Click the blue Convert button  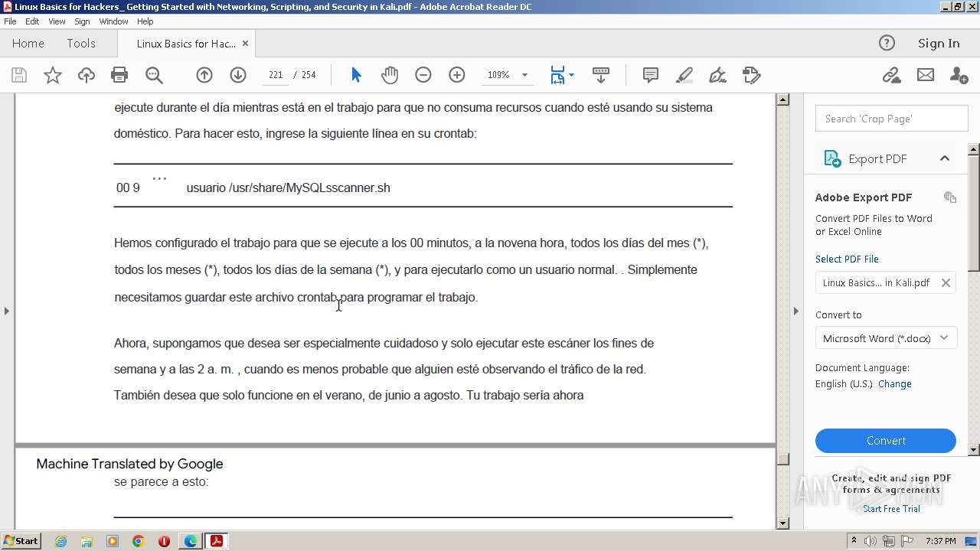point(886,441)
